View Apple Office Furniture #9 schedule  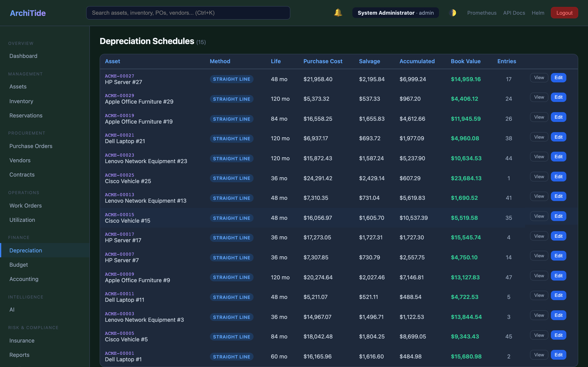(539, 276)
